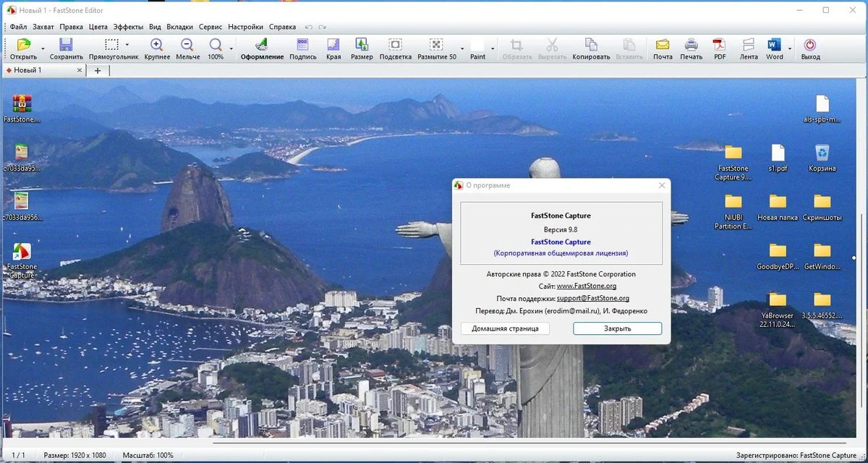Expand the 100% zoom dropdown arrow
The image size is (868, 463).
coord(231,49)
